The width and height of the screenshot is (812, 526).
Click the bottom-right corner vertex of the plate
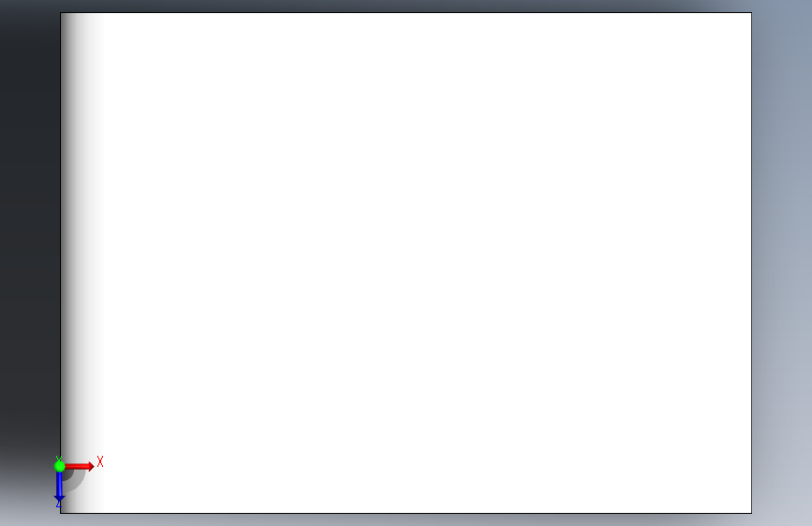751,513
